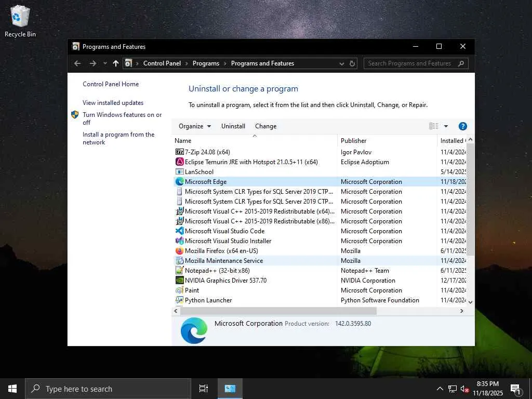Click the Mozilla Firefox icon

point(179,251)
